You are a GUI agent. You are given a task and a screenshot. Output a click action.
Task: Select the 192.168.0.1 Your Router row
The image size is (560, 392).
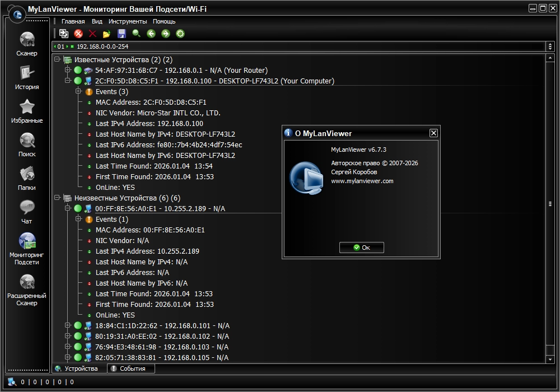[181, 71]
